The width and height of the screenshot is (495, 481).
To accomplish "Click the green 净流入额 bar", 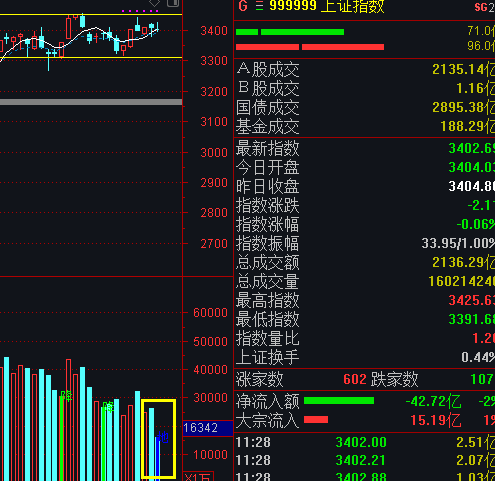I will (x=339, y=400).
